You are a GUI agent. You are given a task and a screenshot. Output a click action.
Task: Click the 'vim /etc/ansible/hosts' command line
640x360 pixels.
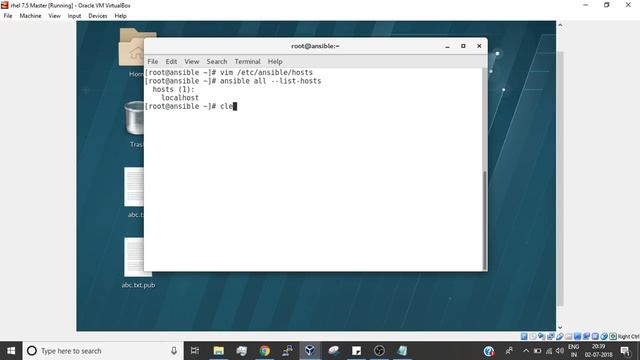click(266, 73)
